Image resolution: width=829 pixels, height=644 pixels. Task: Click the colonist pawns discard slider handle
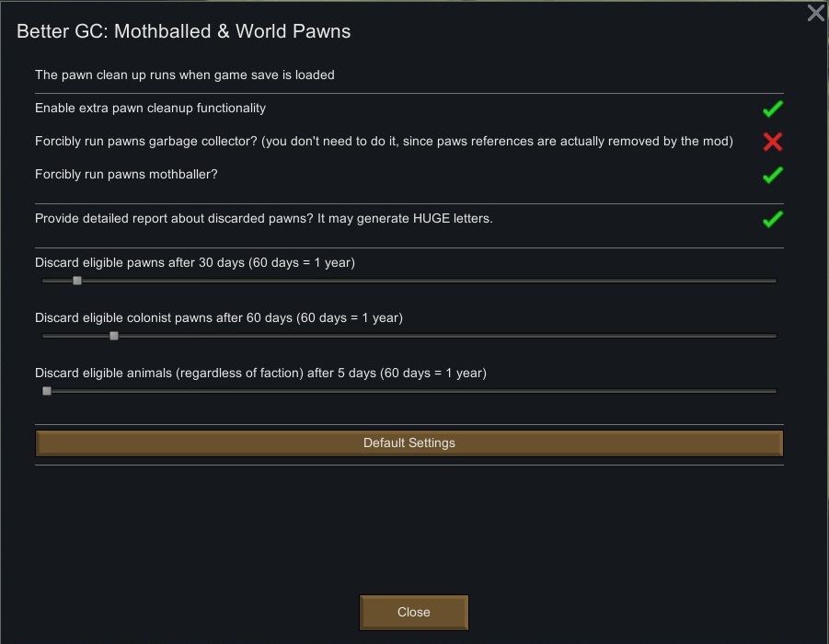click(114, 336)
